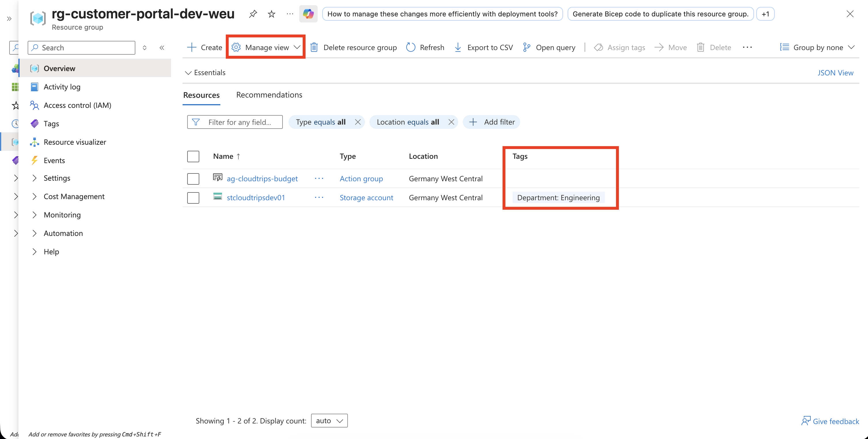The height and width of the screenshot is (439, 868).
Task: Sort by Tags column header
Action: pos(520,156)
